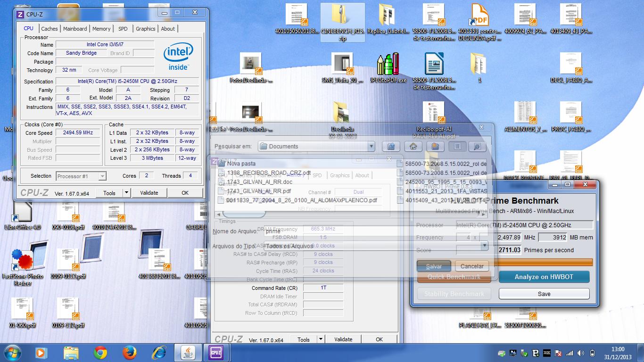Screen dimensions: 644x362
Task: Select the 01-060.pdf desktop file
Action: pos(22,313)
